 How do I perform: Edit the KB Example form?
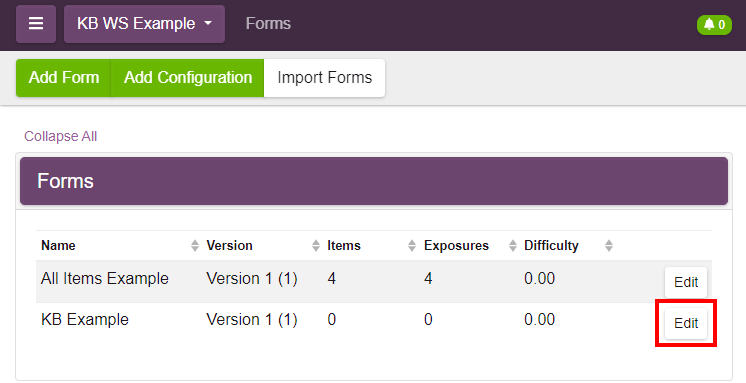(686, 324)
